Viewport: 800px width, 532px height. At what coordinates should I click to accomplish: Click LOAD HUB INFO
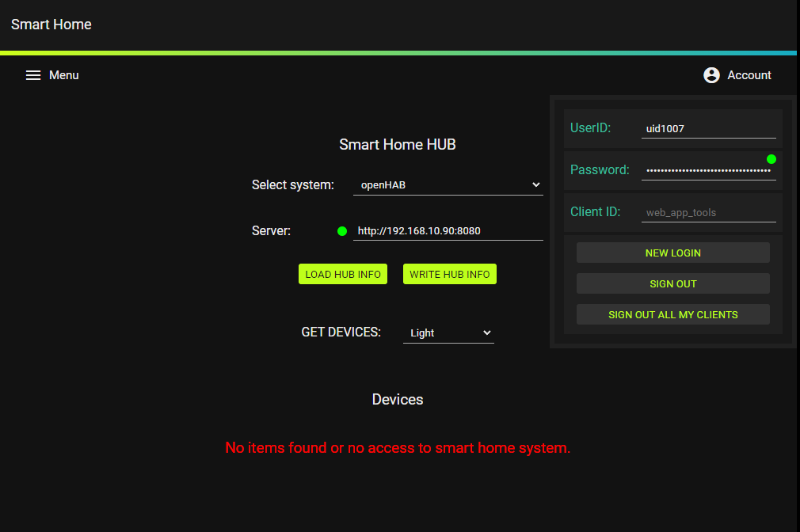342,273
